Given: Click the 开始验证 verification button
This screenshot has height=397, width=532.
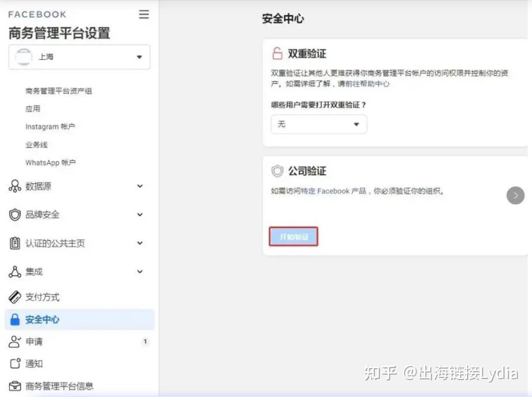Looking at the screenshot, I should [x=293, y=236].
